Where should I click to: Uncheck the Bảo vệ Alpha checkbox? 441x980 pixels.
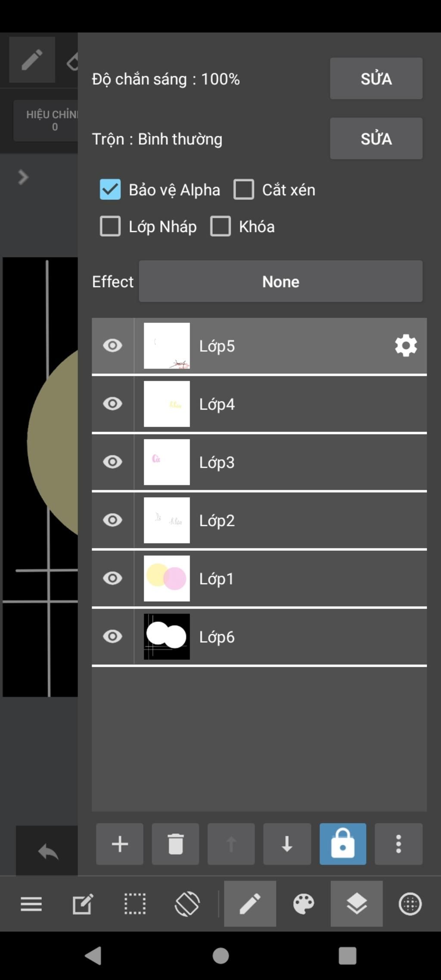pyautogui.click(x=110, y=189)
